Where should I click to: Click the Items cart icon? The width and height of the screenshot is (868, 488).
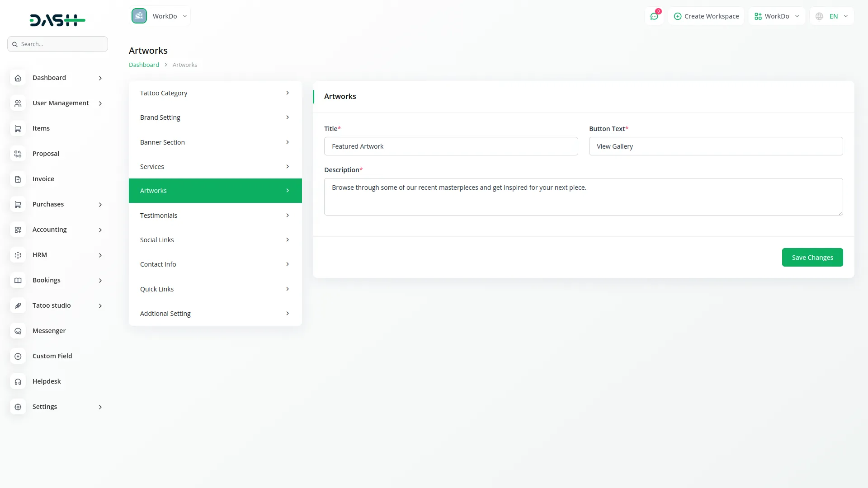[x=18, y=129]
